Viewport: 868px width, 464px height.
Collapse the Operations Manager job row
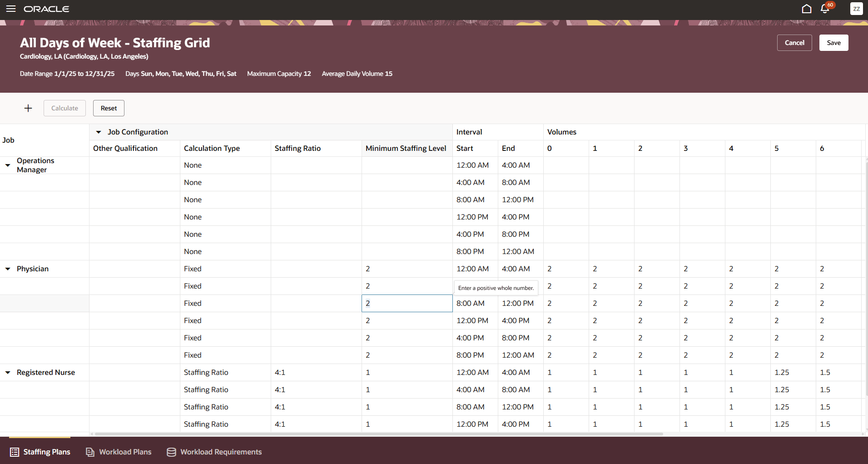[7, 165]
